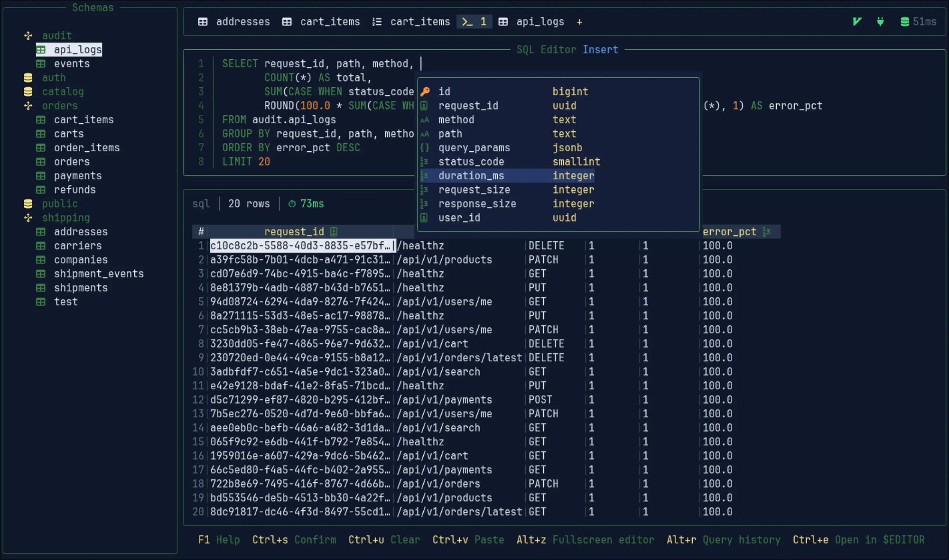Click Ctrl+u Clear shortcut
This screenshot has height=560, width=949.
[384, 540]
